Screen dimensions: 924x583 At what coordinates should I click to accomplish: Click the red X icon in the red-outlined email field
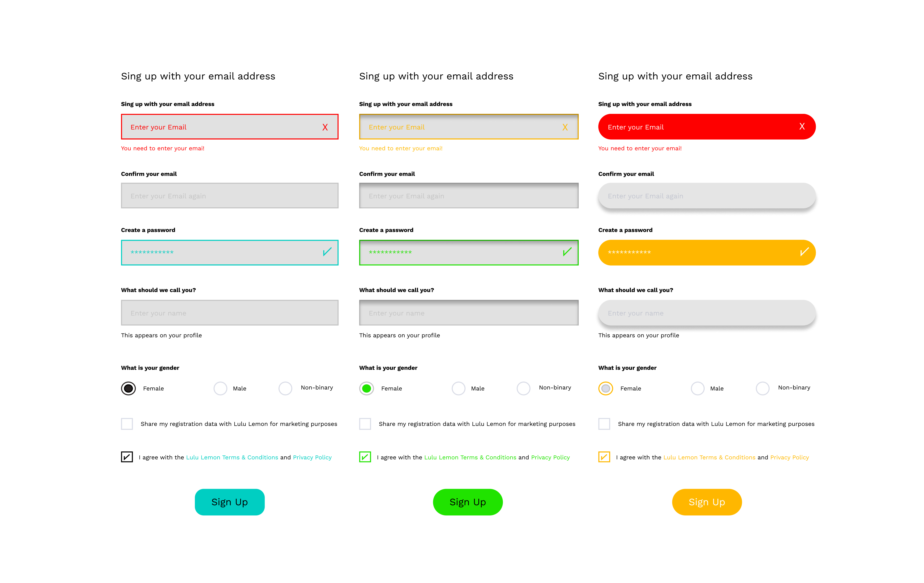click(325, 127)
